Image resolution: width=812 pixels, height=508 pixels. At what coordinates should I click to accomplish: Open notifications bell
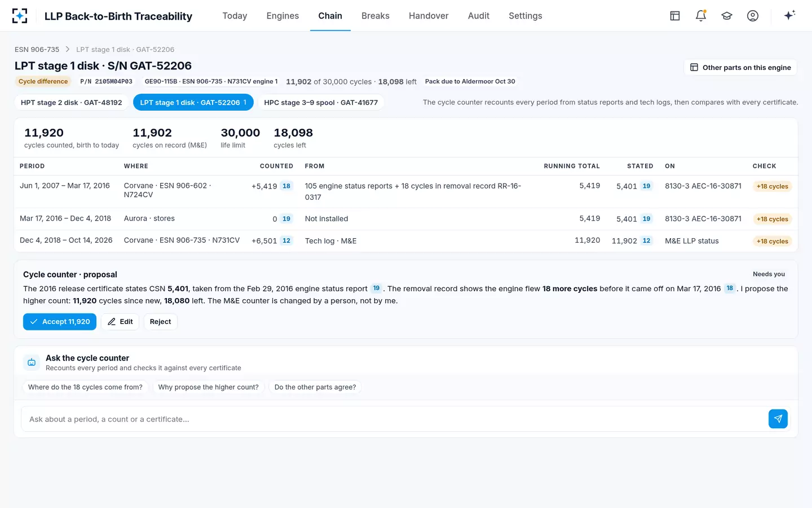click(x=701, y=16)
